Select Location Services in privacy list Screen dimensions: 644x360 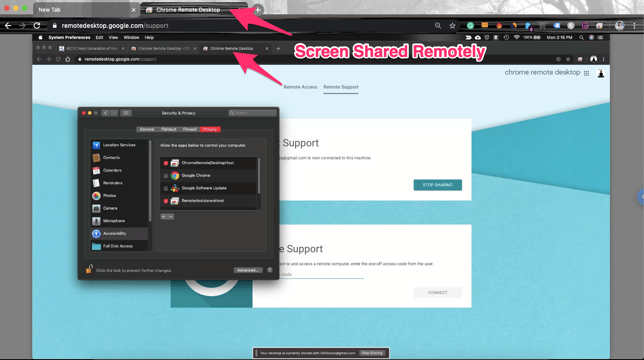pos(119,145)
